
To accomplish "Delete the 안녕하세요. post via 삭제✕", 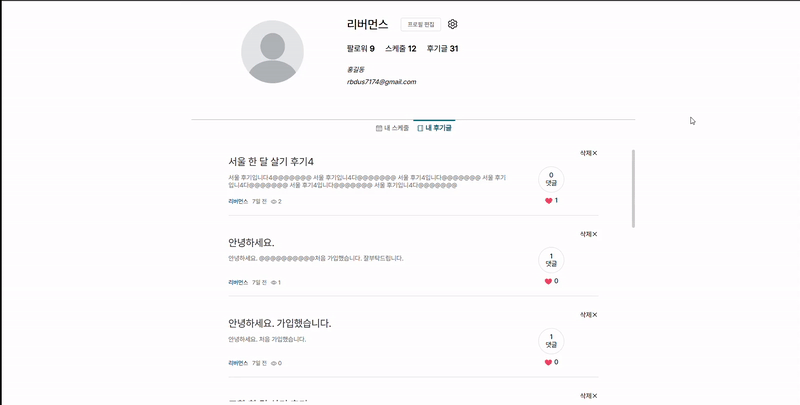I will point(588,234).
